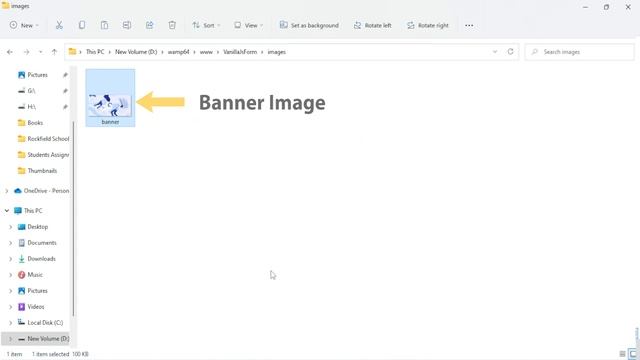Click the Copy icon in toolbar

(x=82, y=25)
